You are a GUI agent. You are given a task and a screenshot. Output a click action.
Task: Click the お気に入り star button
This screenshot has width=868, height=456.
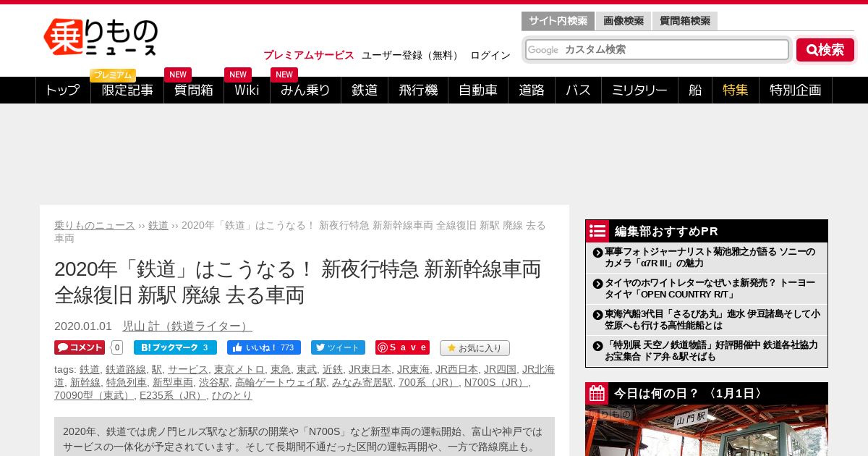click(475, 347)
